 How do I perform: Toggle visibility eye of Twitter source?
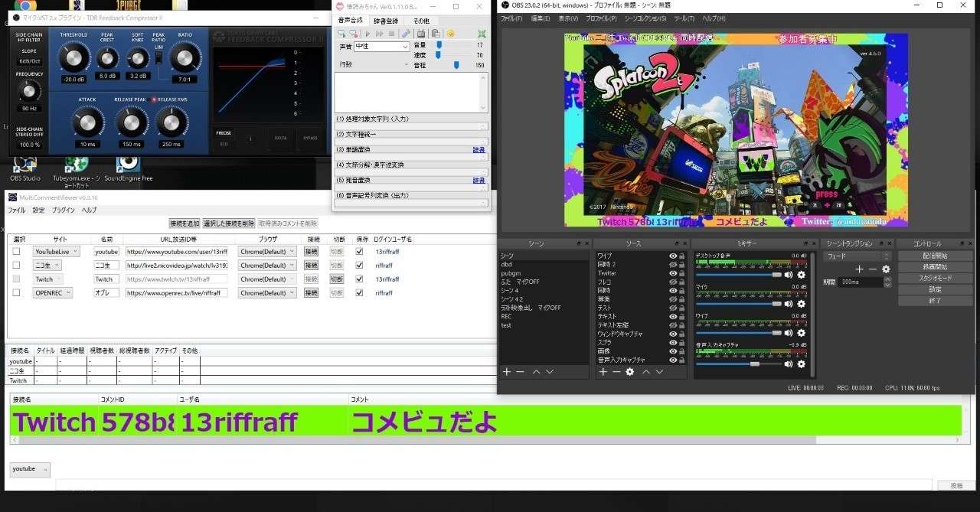point(673,273)
